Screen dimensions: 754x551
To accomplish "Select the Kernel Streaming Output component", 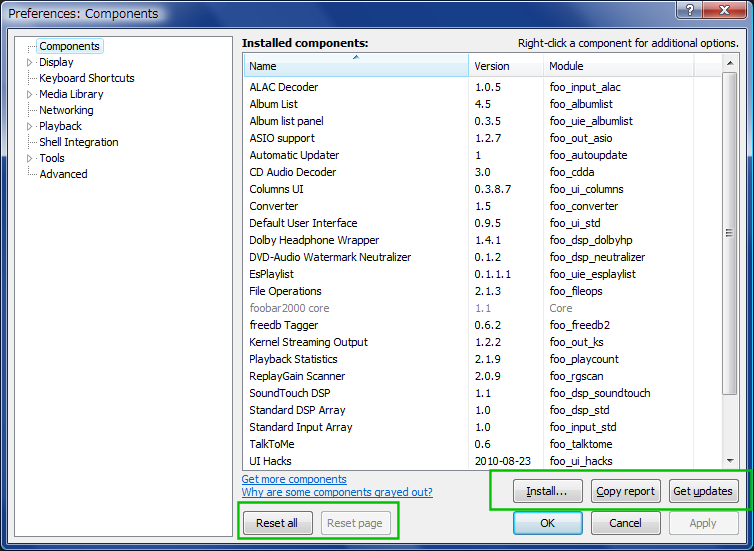I will pyautogui.click(x=483, y=342).
